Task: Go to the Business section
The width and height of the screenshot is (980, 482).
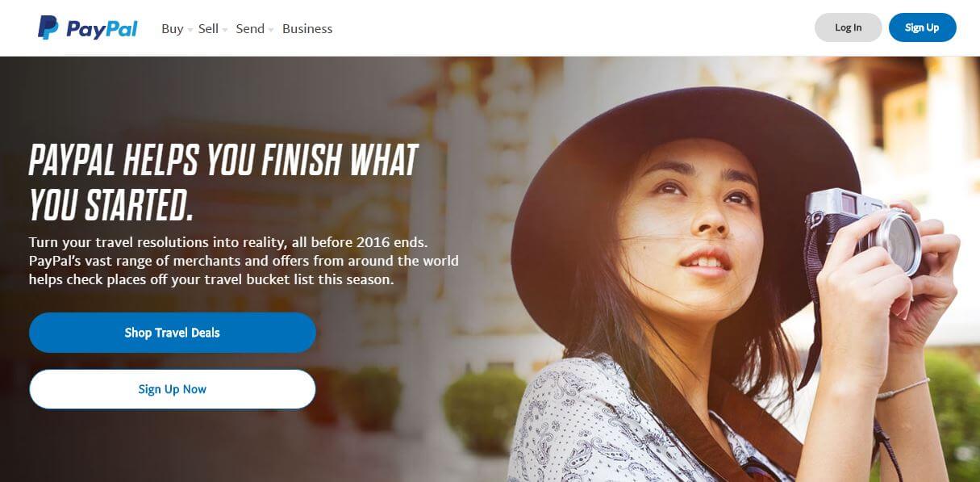Action: pos(307,28)
